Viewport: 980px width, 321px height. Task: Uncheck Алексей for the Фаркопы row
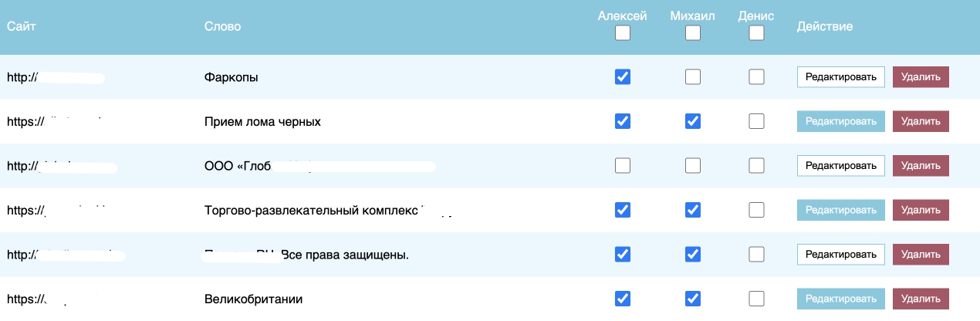622,76
